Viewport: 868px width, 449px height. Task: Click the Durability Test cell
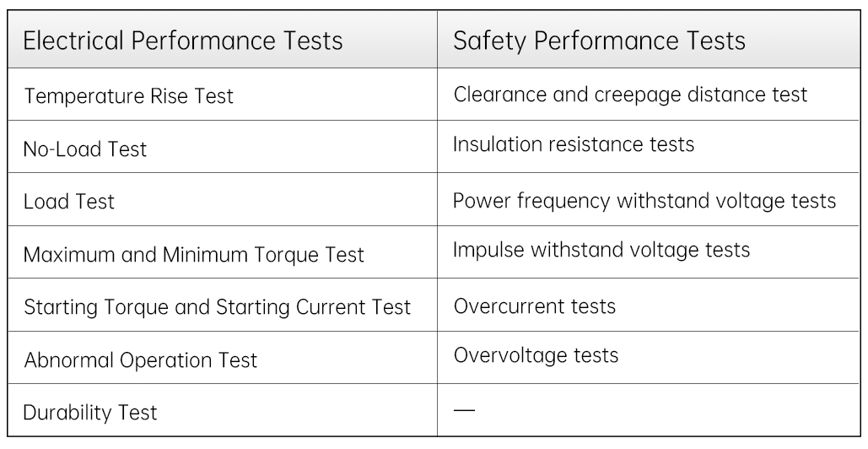[89, 413]
